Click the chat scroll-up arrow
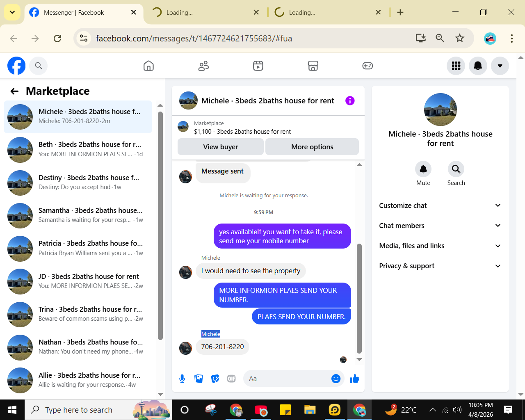The image size is (525, 420). pyautogui.click(x=359, y=165)
